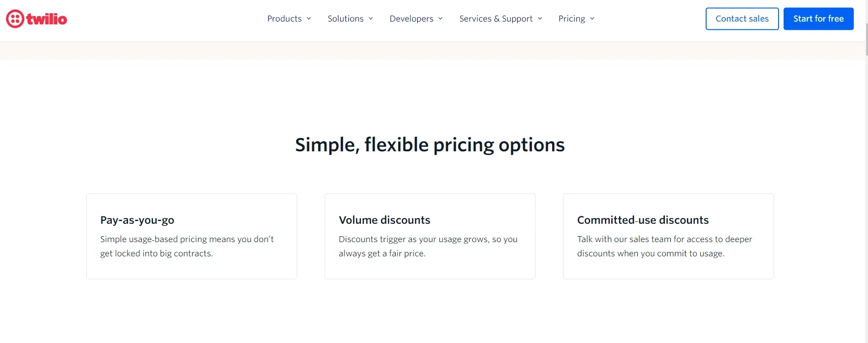
Task: Select the Committed-use discounts card
Action: [669, 236]
